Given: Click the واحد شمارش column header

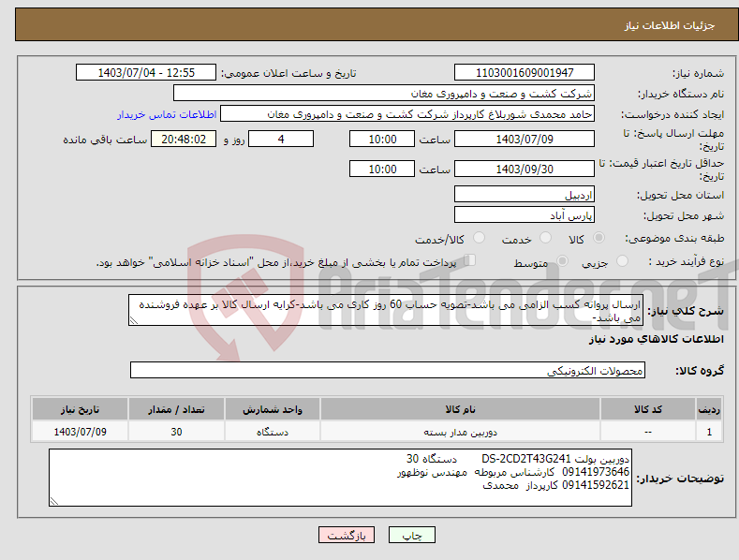Looking at the screenshot, I should (273, 409).
